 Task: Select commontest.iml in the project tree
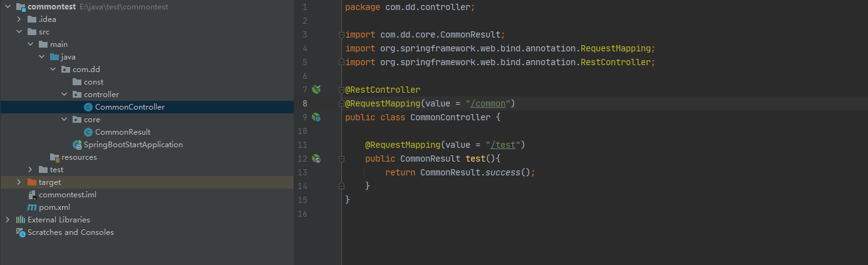(68, 195)
